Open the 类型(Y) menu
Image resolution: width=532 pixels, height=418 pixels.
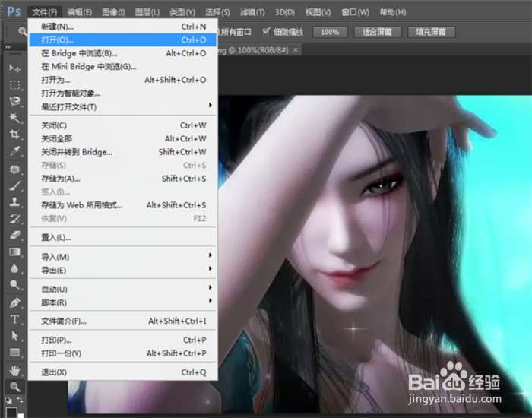pyautogui.click(x=182, y=13)
